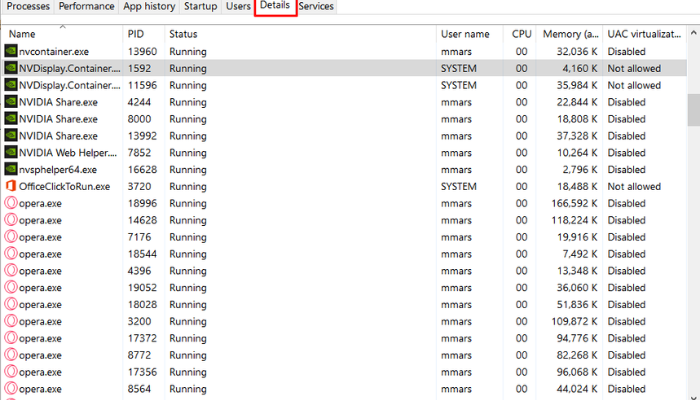
Task: Click the opera.exe icon with PID 19052
Action: click(11, 288)
